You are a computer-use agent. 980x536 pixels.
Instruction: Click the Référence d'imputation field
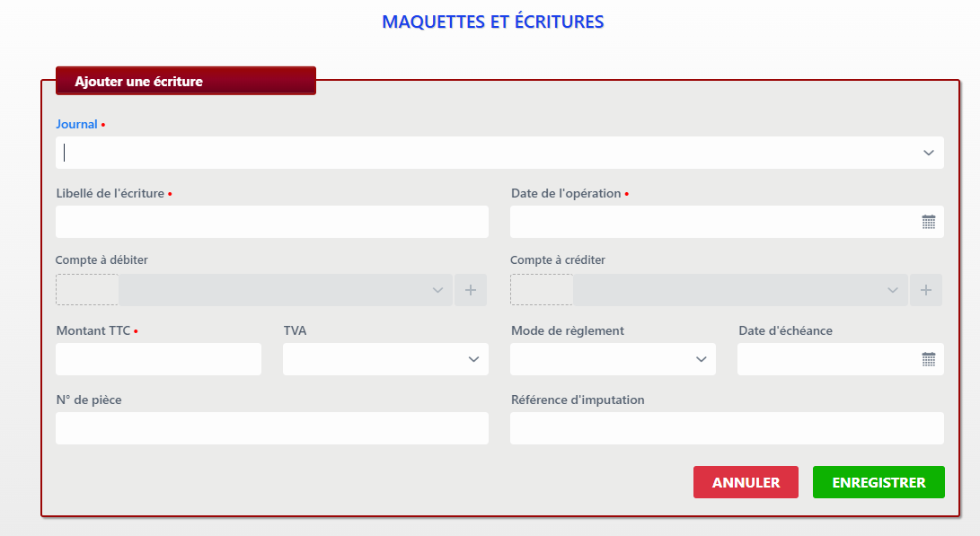(x=726, y=428)
